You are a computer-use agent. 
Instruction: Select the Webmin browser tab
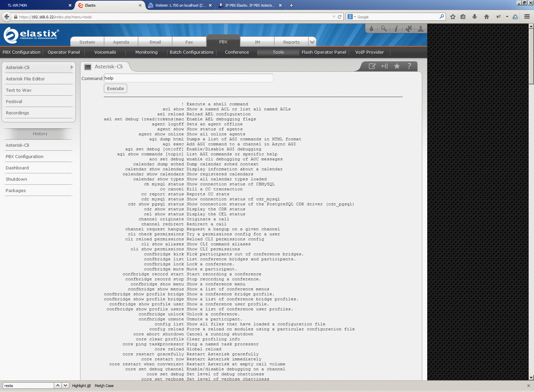(180, 5)
